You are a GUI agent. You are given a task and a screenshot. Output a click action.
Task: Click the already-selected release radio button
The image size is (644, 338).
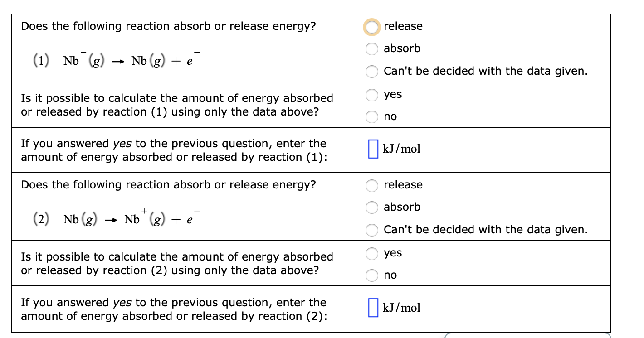pyautogui.click(x=372, y=27)
